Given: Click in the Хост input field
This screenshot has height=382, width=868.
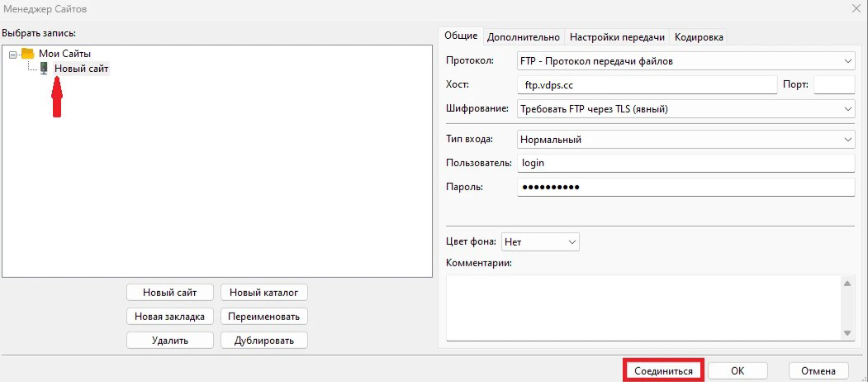Looking at the screenshot, I should click(x=647, y=84).
